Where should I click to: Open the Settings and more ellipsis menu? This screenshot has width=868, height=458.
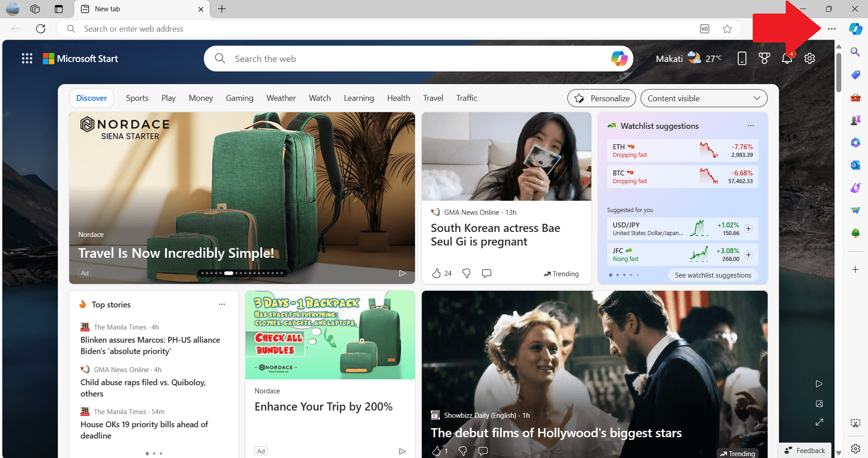click(831, 29)
